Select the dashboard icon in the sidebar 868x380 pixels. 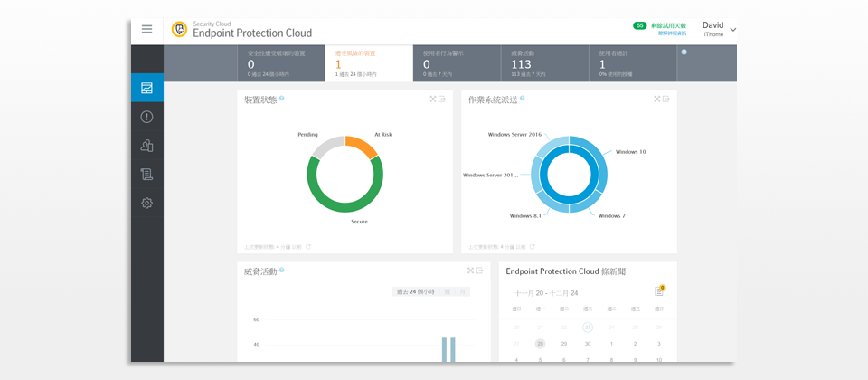click(x=146, y=88)
